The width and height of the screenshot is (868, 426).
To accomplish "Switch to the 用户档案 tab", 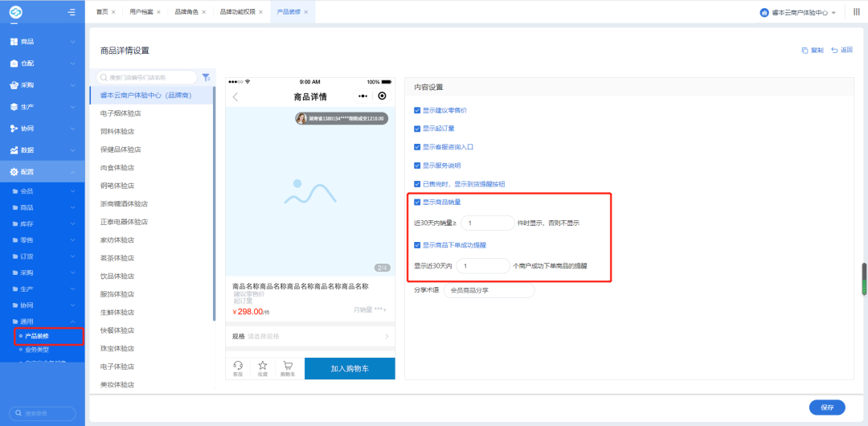I will click(x=141, y=11).
